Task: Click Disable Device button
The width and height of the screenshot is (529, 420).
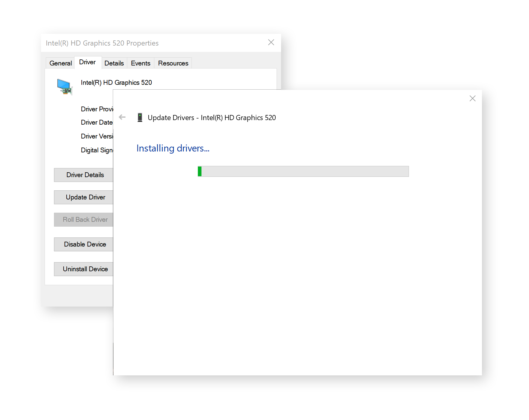Action: [84, 244]
